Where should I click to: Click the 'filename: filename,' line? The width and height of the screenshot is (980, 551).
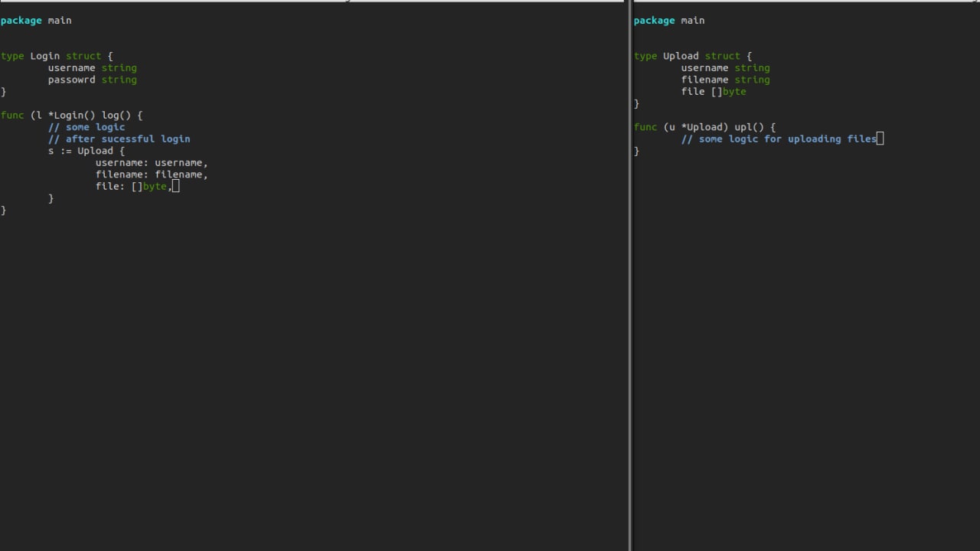tap(152, 174)
